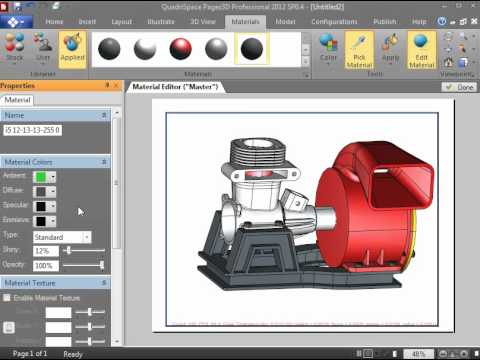Click the black Emissive color swatch
Image resolution: width=480 pixels, height=360 pixels.
[x=41, y=221]
